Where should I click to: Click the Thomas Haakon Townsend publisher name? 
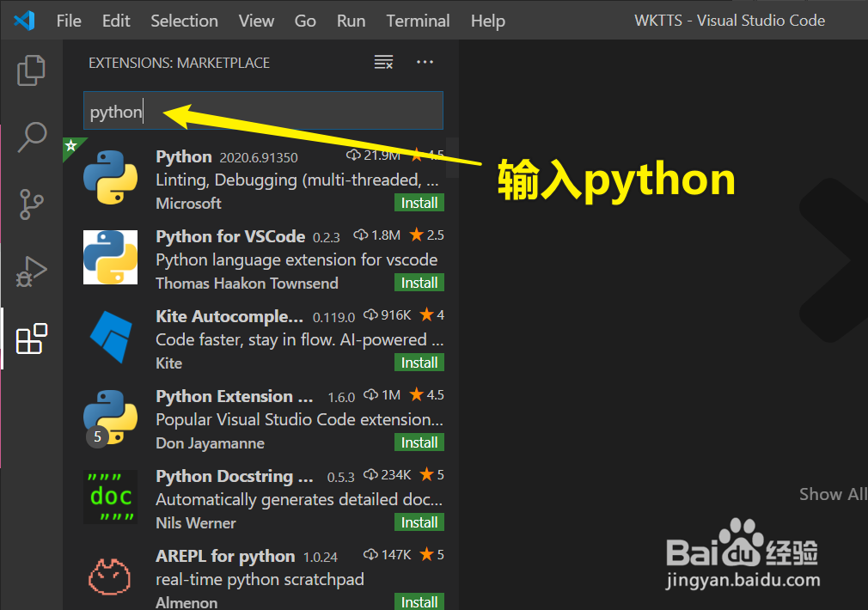[x=247, y=284]
